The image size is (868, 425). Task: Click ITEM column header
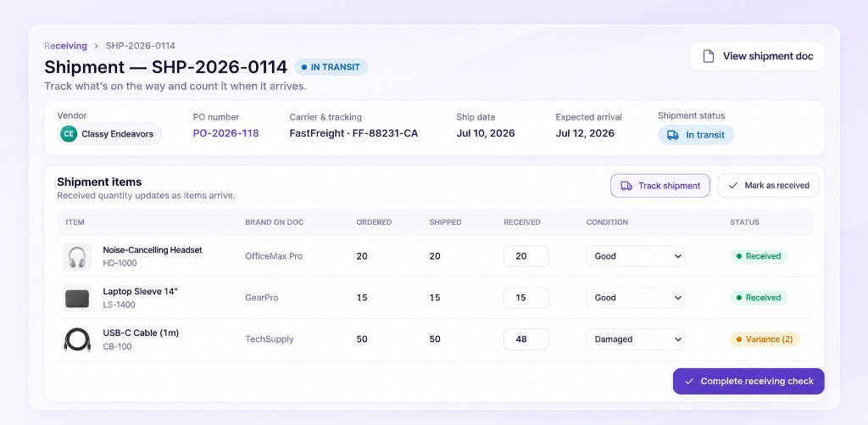point(75,222)
